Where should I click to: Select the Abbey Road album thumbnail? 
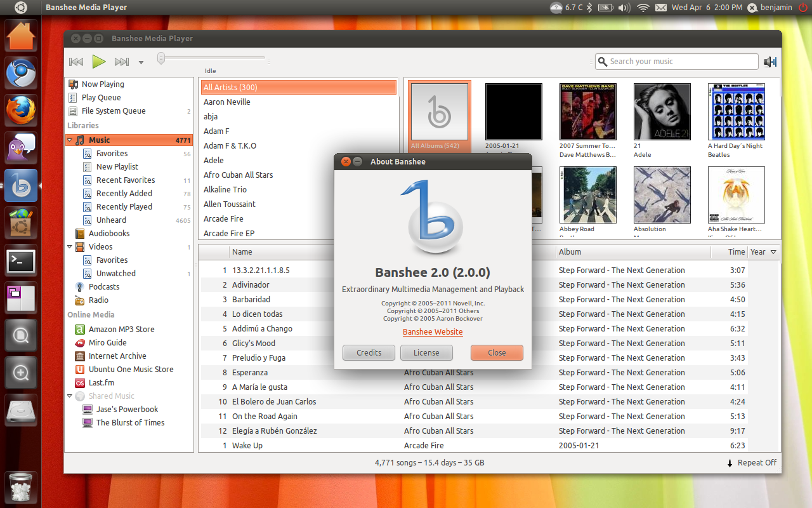(587, 195)
